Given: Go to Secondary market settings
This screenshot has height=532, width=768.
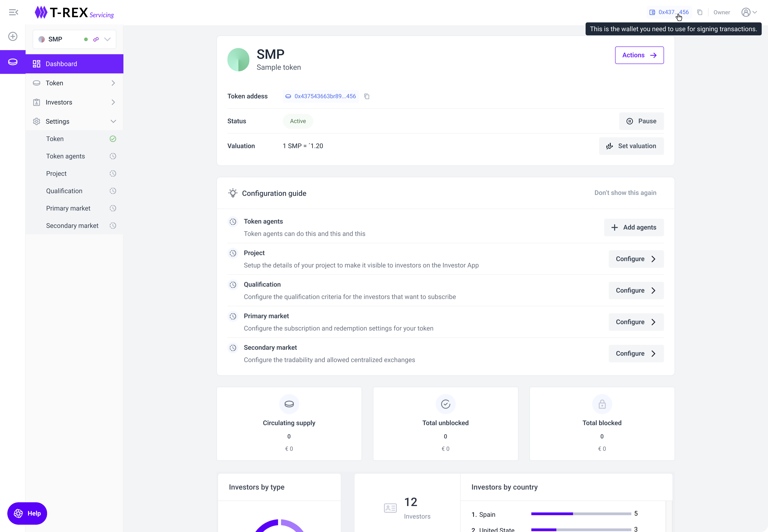Looking at the screenshot, I should (72, 226).
